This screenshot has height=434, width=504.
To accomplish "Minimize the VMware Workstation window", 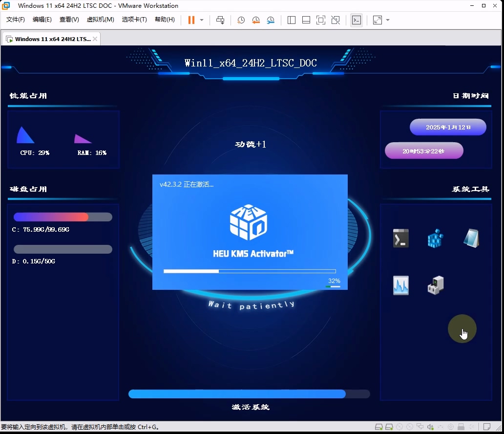I will coord(472,6).
